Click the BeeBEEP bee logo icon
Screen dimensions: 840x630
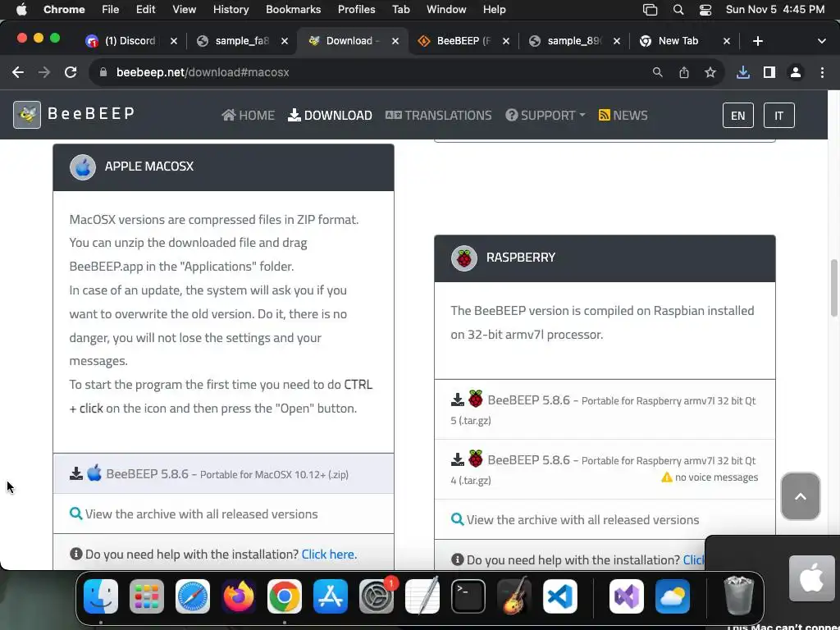tap(27, 115)
